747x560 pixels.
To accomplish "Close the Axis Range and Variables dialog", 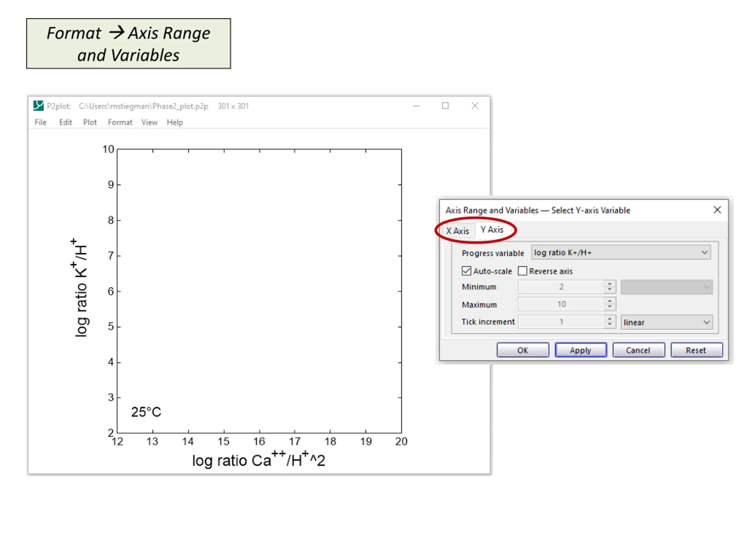I will point(717,210).
